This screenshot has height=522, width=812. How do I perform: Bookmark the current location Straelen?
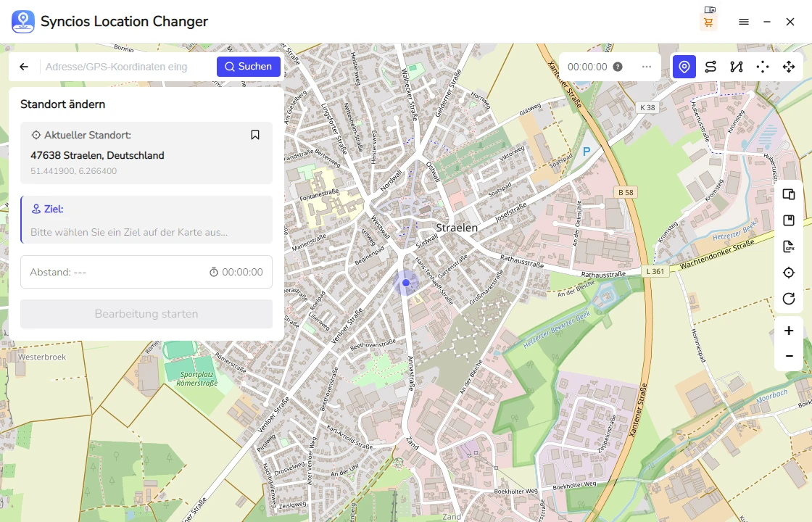pyautogui.click(x=255, y=135)
